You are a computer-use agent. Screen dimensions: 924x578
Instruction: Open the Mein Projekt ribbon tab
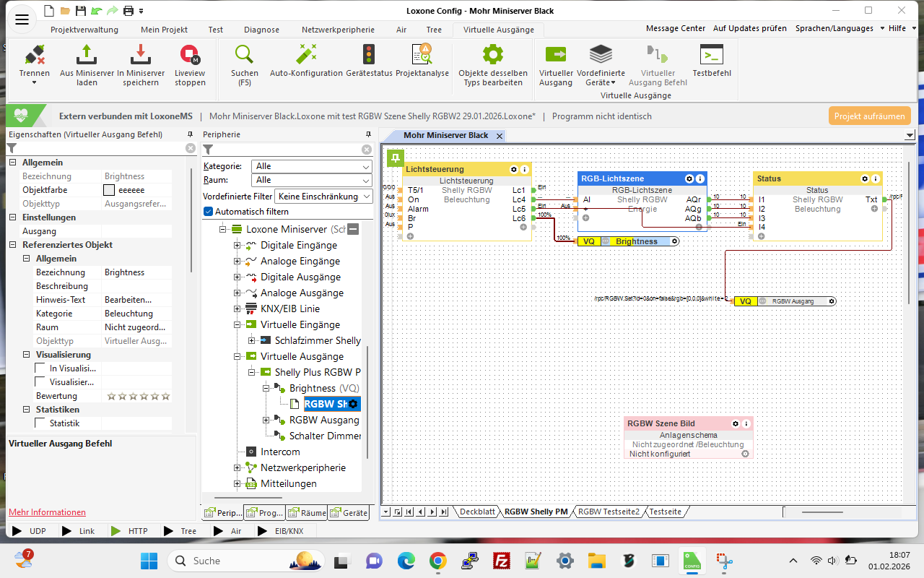(x=164, y=30)
